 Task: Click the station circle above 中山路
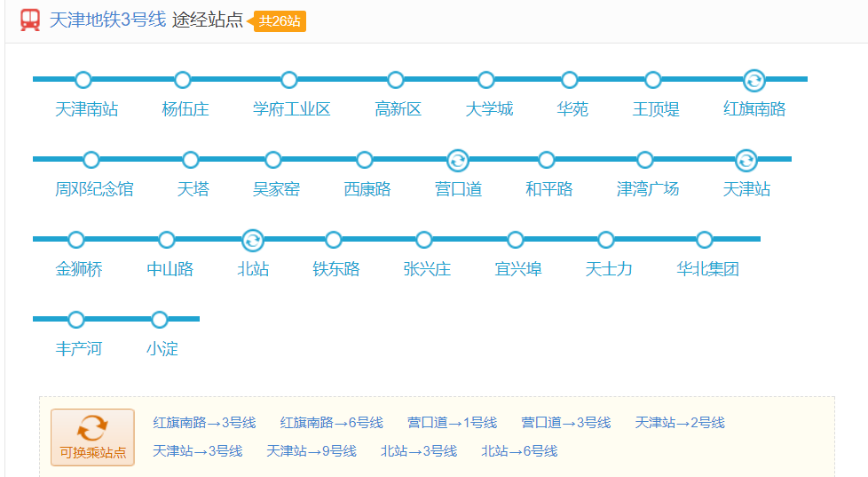[x=167, y=240]
